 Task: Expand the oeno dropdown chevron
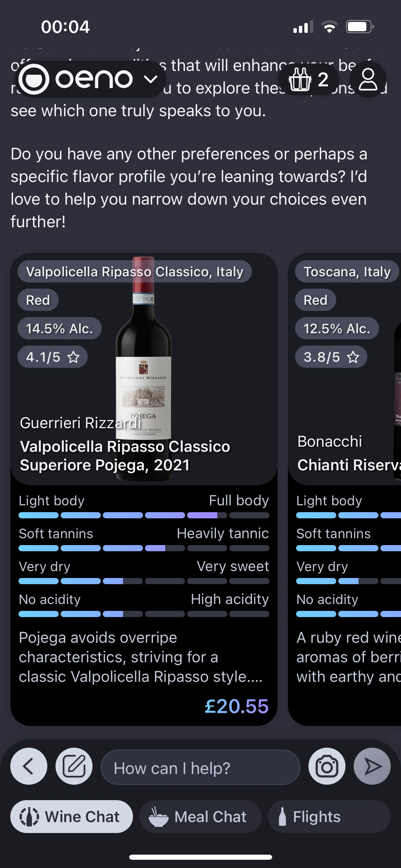150,80
